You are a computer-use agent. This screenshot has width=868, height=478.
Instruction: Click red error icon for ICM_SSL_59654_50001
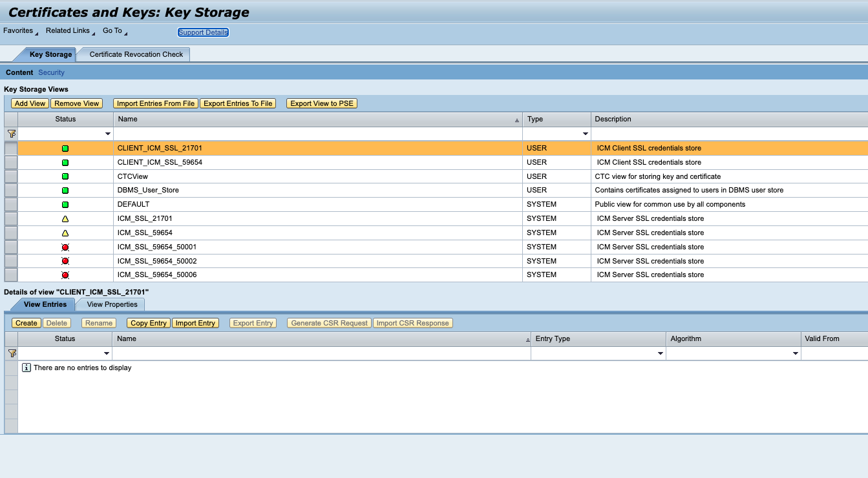tap(65, 247)
